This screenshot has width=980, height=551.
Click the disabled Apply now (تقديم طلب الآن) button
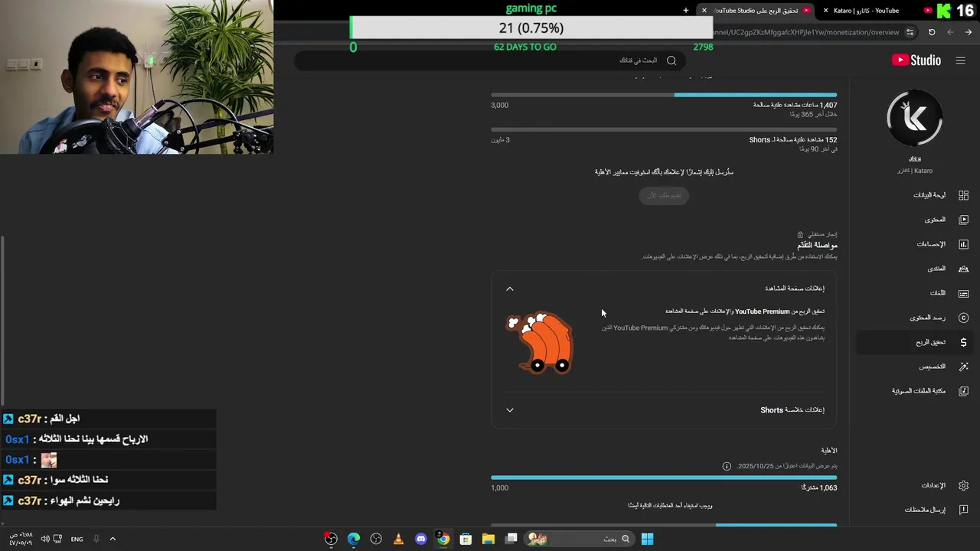(664, 195)
